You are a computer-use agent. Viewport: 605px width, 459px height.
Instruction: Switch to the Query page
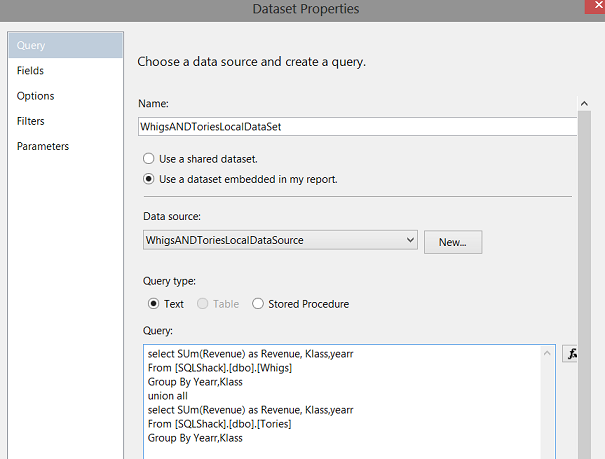(x=32, y=46)
